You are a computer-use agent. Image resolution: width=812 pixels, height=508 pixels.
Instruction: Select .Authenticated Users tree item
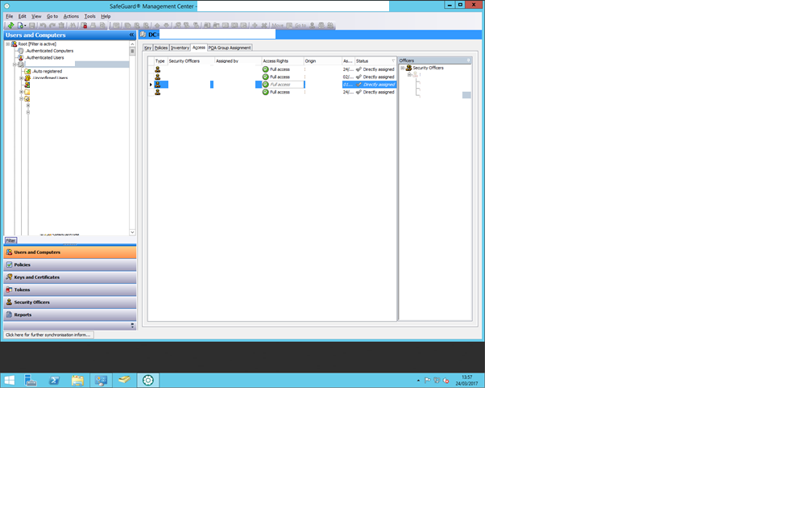click(44, 57)
